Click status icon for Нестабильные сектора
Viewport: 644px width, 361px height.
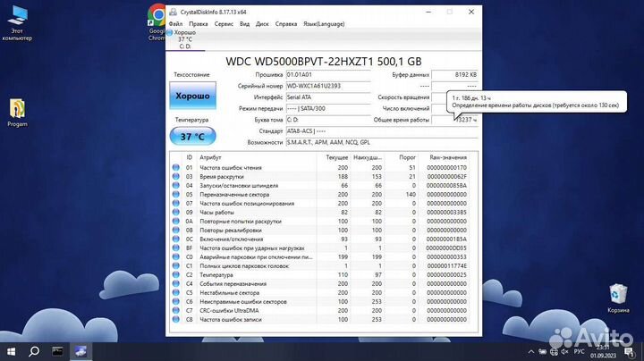tap(176, 292)
